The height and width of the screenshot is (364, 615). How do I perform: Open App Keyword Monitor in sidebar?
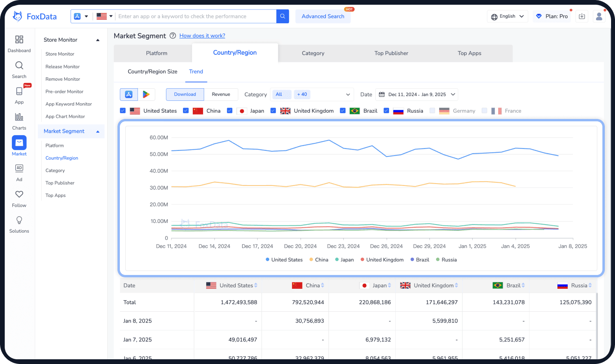click(x=69, y=104)
